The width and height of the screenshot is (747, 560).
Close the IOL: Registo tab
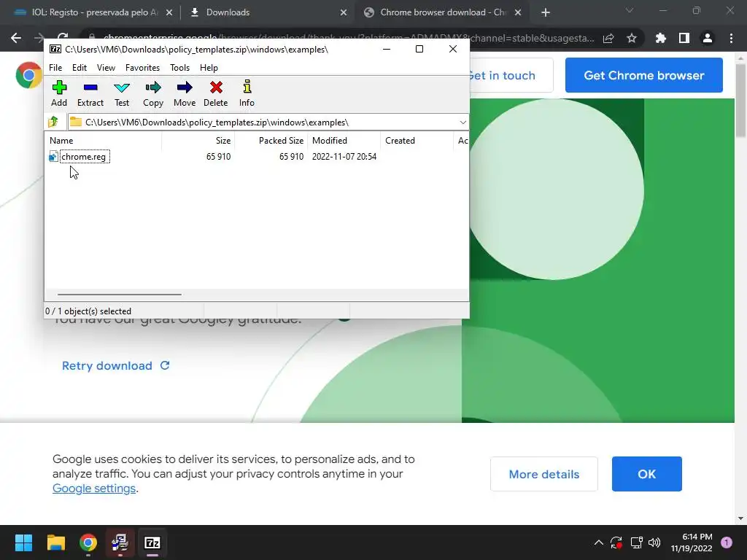click(169, 12)
